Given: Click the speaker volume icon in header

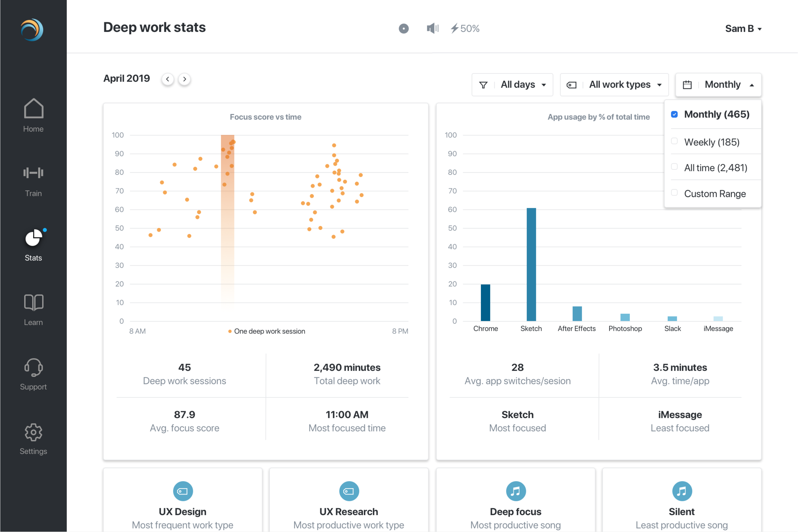Looking at the screenshot, I should 432,29.
